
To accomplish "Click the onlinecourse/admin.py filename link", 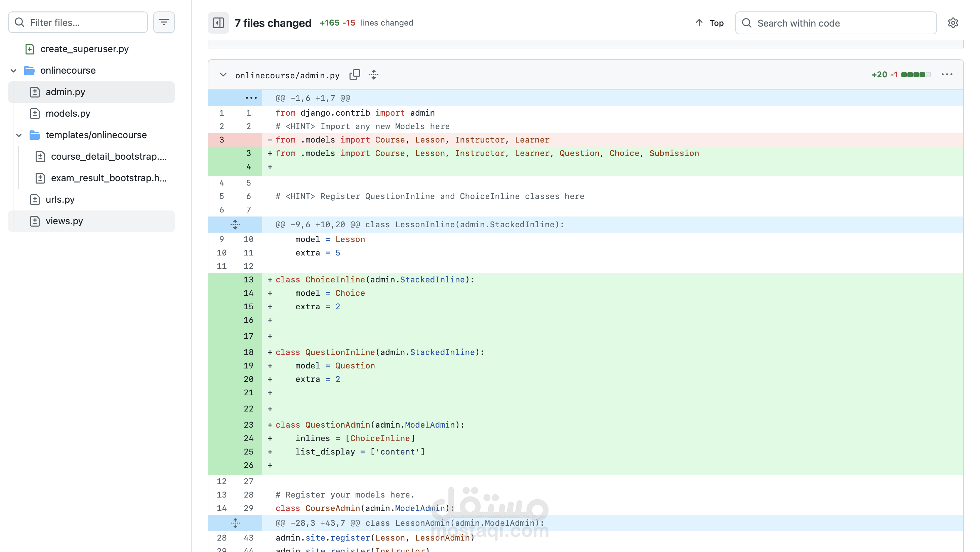I will pyautogui.click(x=287, y=75).
